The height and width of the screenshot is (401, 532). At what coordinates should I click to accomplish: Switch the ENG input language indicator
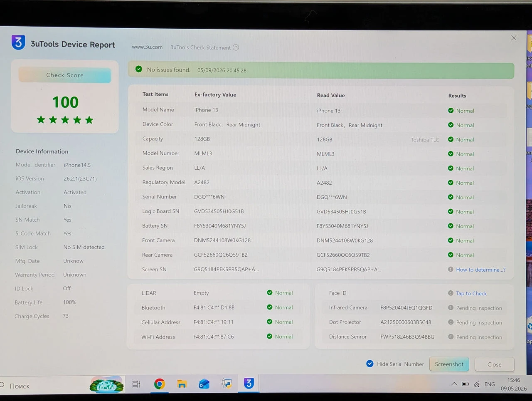click(490, 384)
